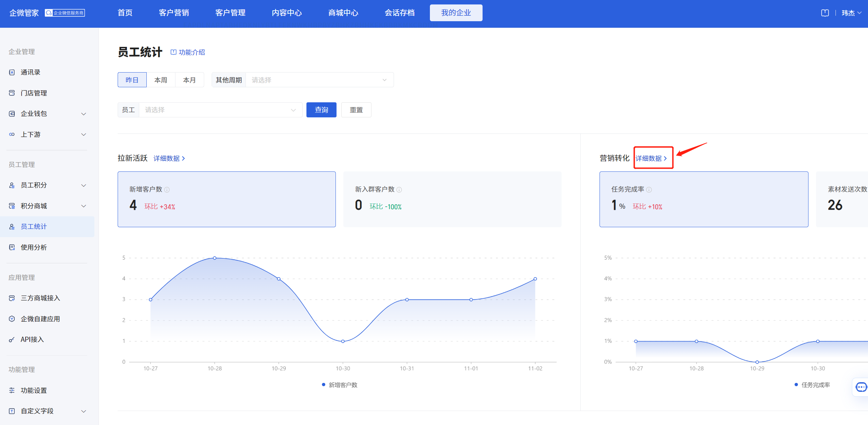Select the 新增客户数 stat card
This screenshot has width=868, height=425.
tap(227, 199)
